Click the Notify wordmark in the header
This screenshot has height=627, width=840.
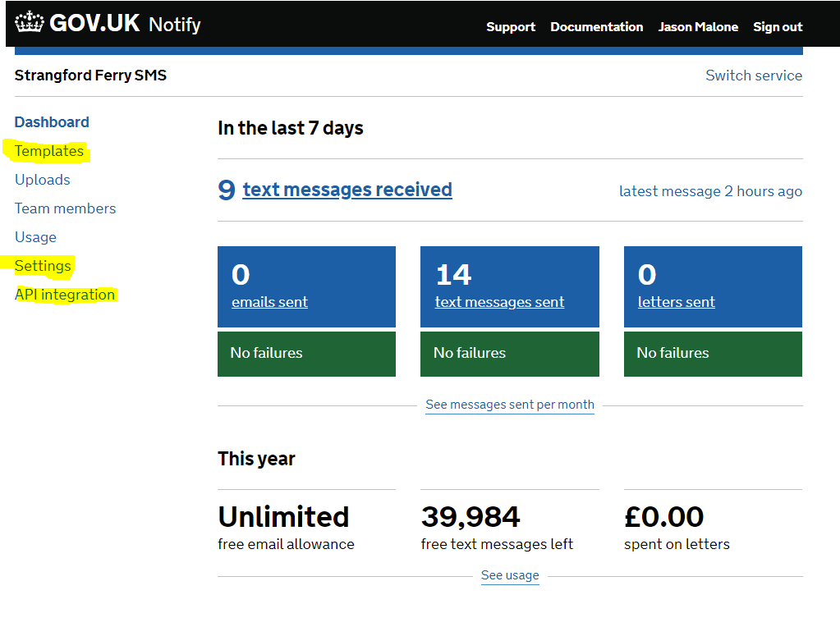click(173, 24)
